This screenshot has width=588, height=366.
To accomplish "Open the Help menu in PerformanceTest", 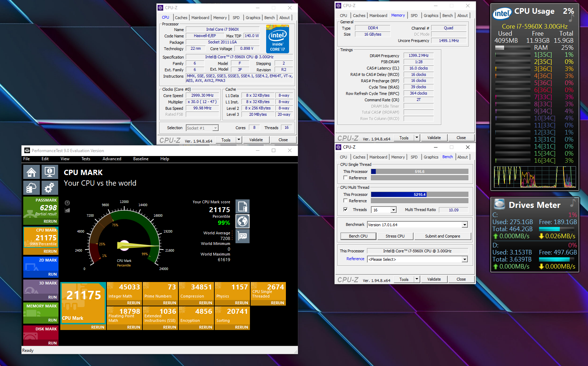I will [x=165, y=159].
